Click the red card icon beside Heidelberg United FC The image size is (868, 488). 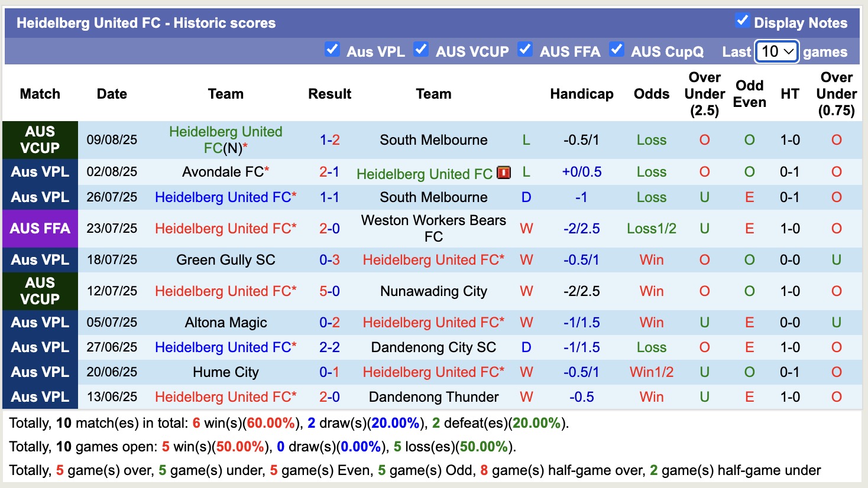[x=503, y=174]
